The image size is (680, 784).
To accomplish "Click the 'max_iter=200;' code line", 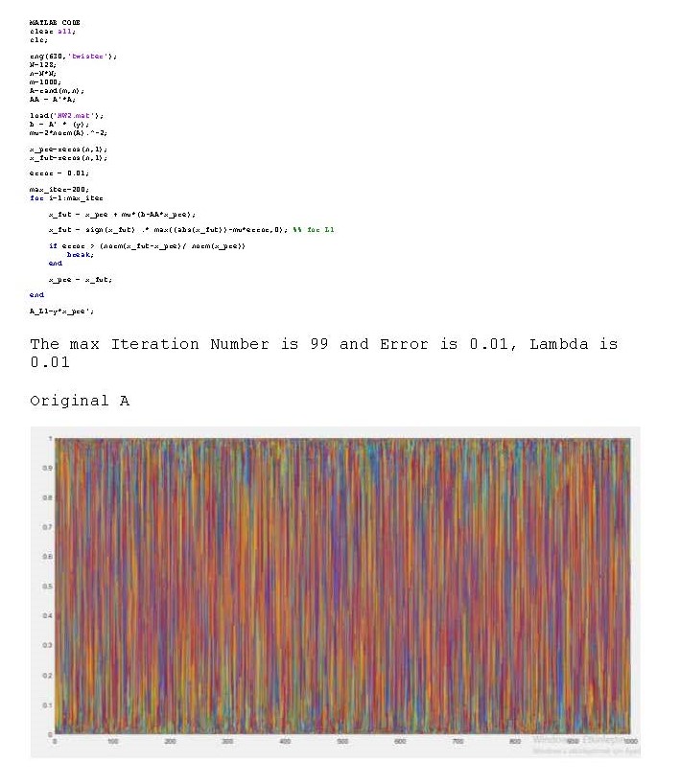I will [59, 190].
